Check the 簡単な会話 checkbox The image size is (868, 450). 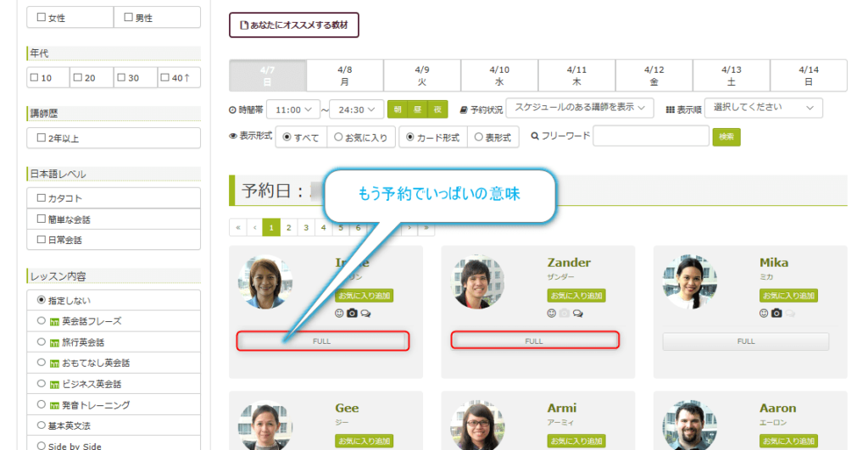click(x=42, y=219)
